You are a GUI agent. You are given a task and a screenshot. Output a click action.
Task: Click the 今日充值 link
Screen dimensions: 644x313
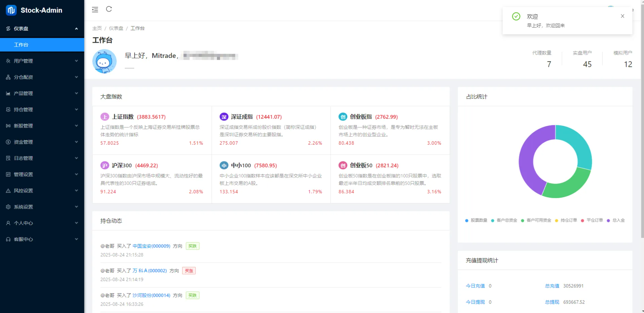(x=475, y=286)
